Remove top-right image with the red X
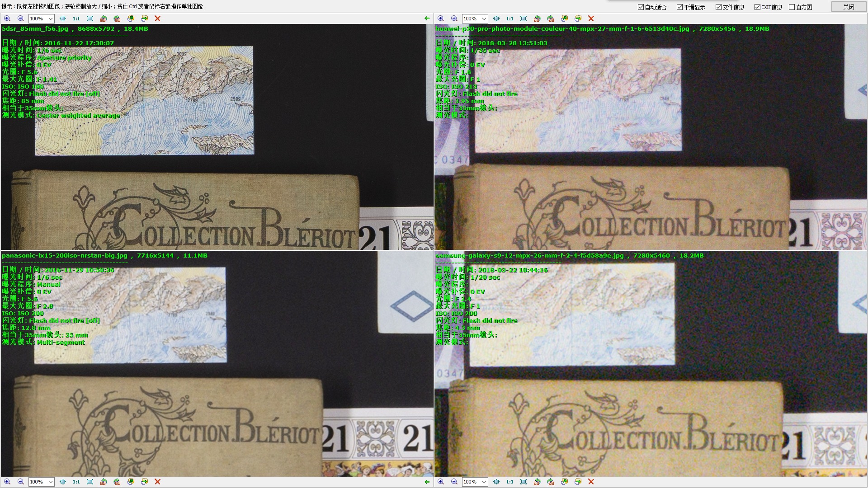Image resolution: width=868 pixels, height=488 pixels. (x=591, y=19)
